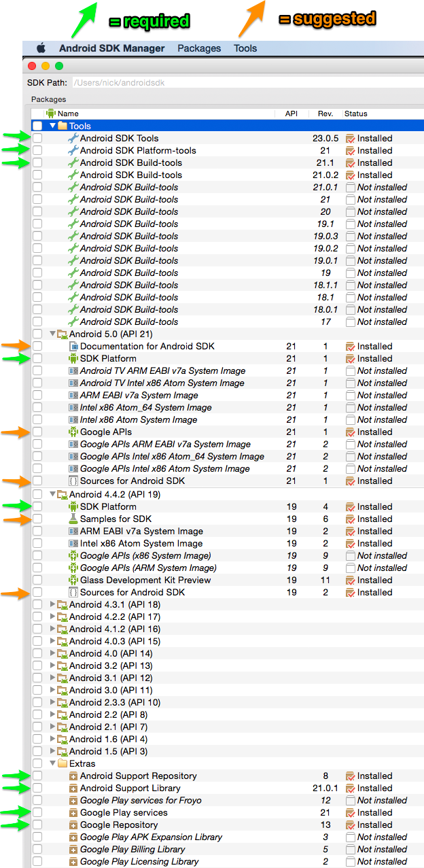This screenshot has height=868, width=424.
Task: Click Google Play Licensing Library icon
Action: coord(73,861)
